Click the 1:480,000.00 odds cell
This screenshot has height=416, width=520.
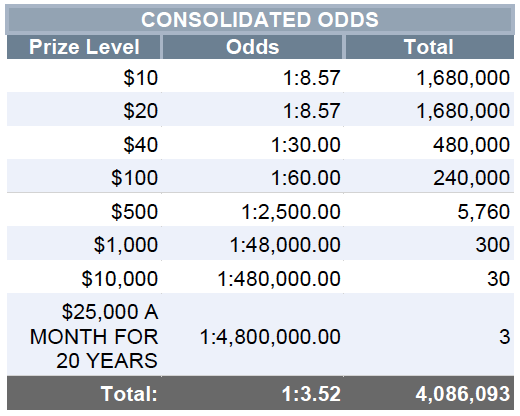pyautogui.click(x=253, y=278)
